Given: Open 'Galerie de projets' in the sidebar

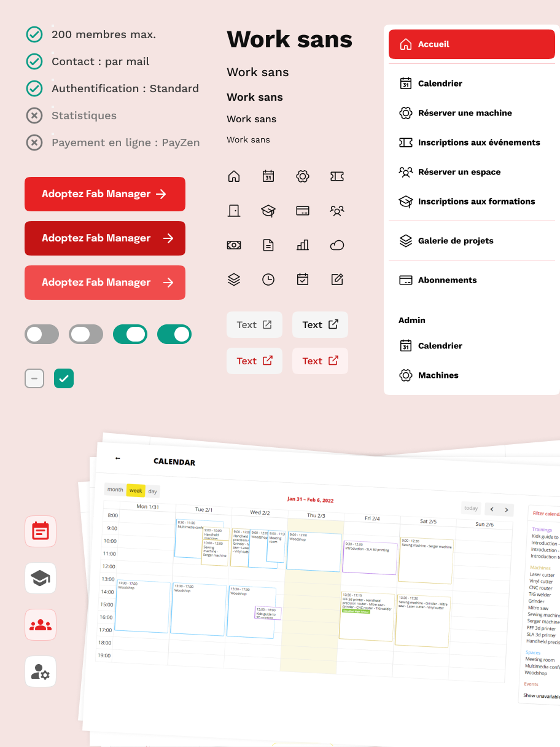Looking at the screenshot, I should click(472, 241).
